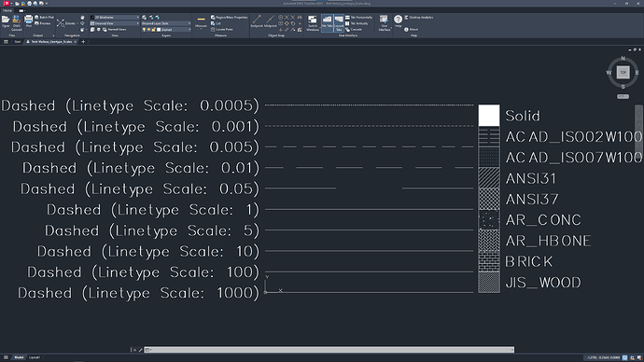Image resolution: width=644 pixels, height=362 pixels.
Task: Tile windows vertically
Action: (x=357, y=23)
